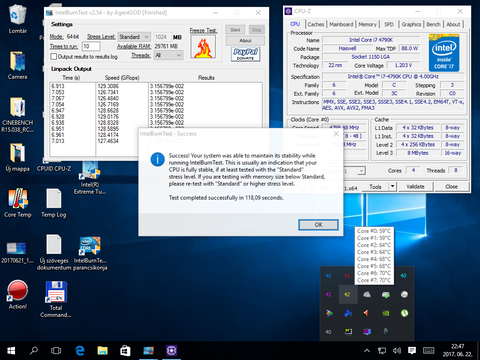Click the NVIDIA tray icon
Screen dimensions: 480x360
click(385, 313)
